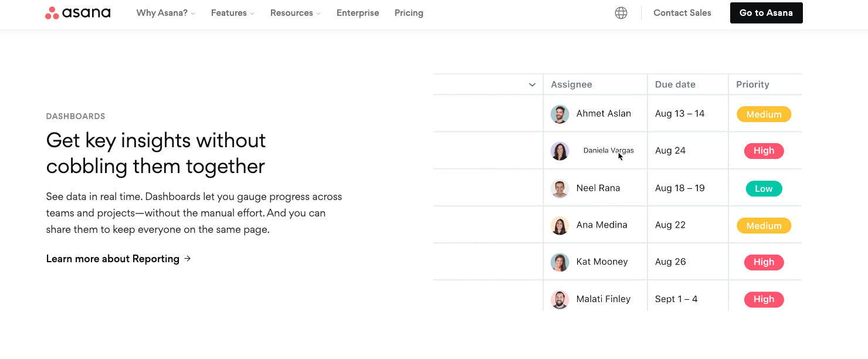This screenshot has width=868, height=359.
Task: Expand the Why Asana? menu
Action: pos(165,13)
